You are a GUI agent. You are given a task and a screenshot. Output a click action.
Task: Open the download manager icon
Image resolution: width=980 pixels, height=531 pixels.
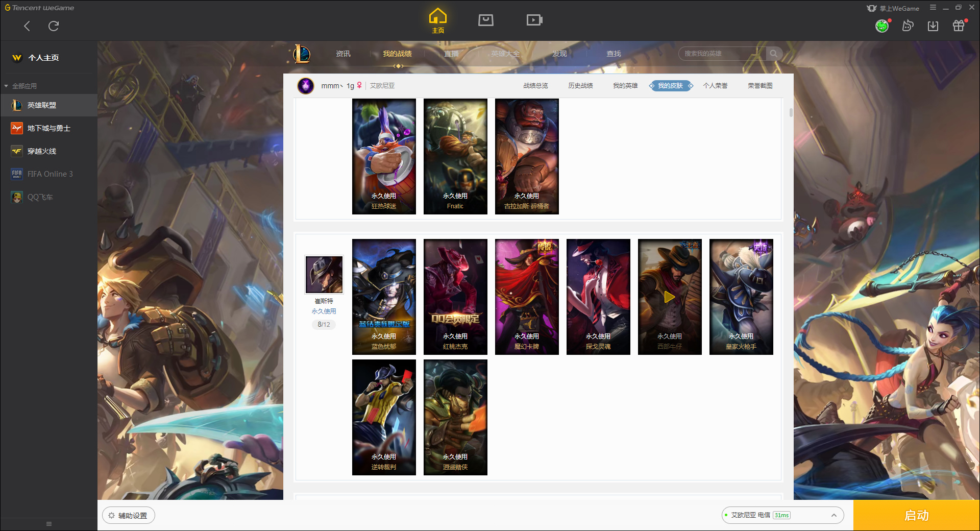[933, 26]
